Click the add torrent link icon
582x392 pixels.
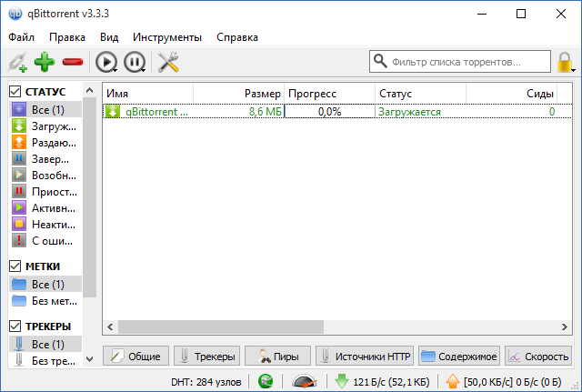(x=17, y=62)
